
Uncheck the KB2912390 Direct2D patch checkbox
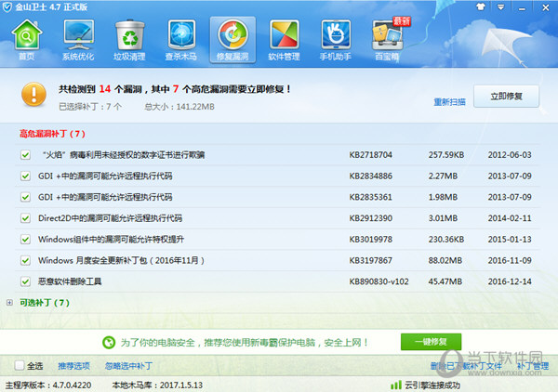pyautogui.click(x=26, y=218)
